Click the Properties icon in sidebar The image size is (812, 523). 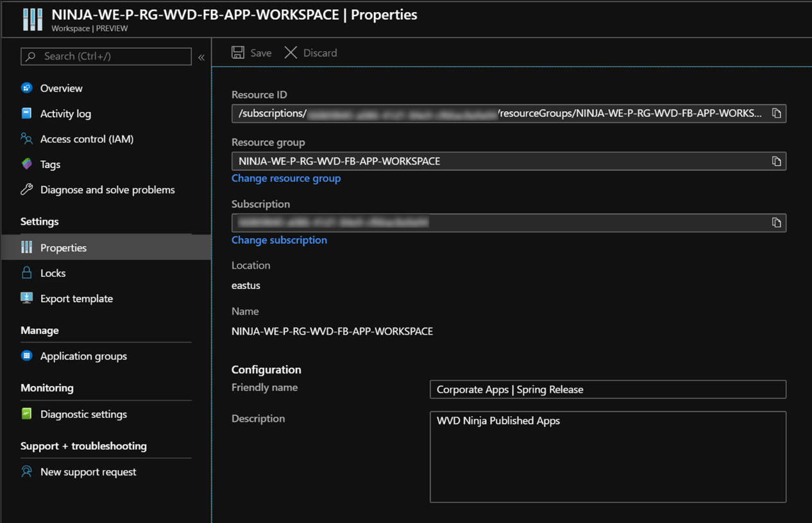[x=26, y=247]
